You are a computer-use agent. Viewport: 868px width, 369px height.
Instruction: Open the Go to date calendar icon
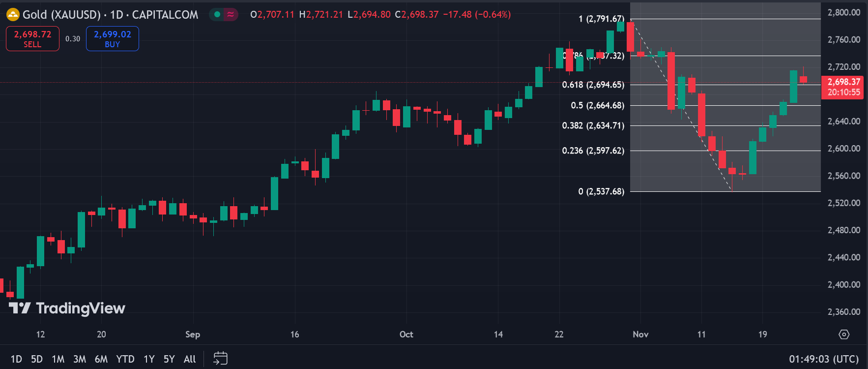click(220, 359)
